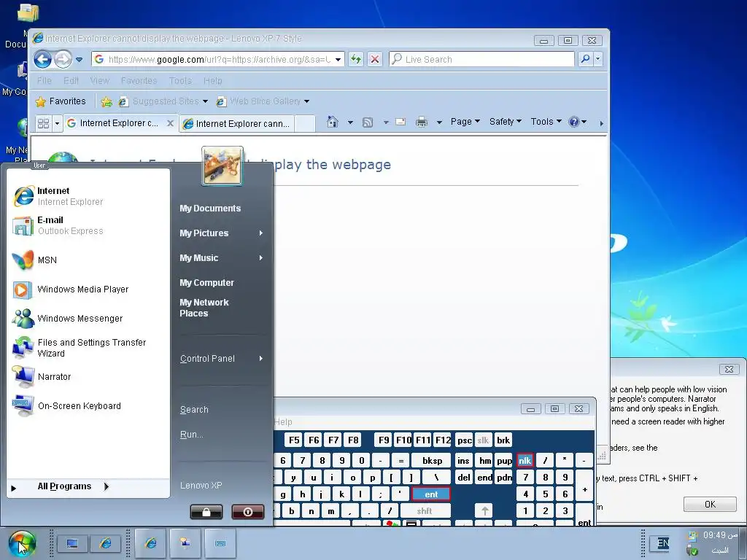This screenshot has width=747, height=560.
Task: Click the Read Mail envelope icon
Action: [x=400, y=122]
